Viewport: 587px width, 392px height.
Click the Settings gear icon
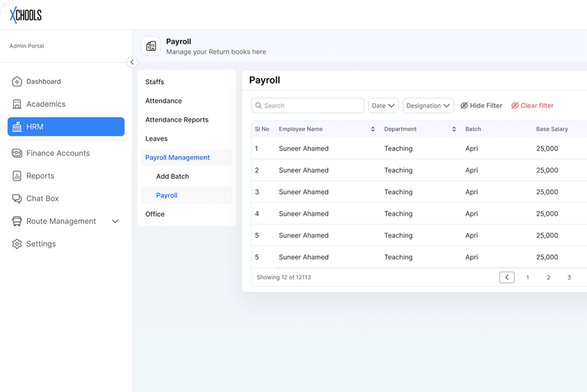click(x=17, y=244)
